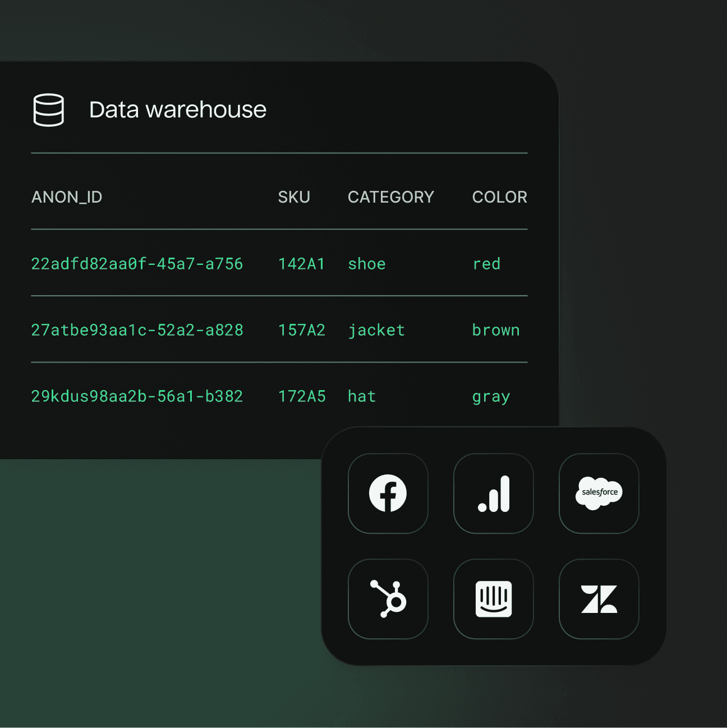727x728 pixels.
Task: Expand the CATEGORY column header
Action: pos(391,197)
